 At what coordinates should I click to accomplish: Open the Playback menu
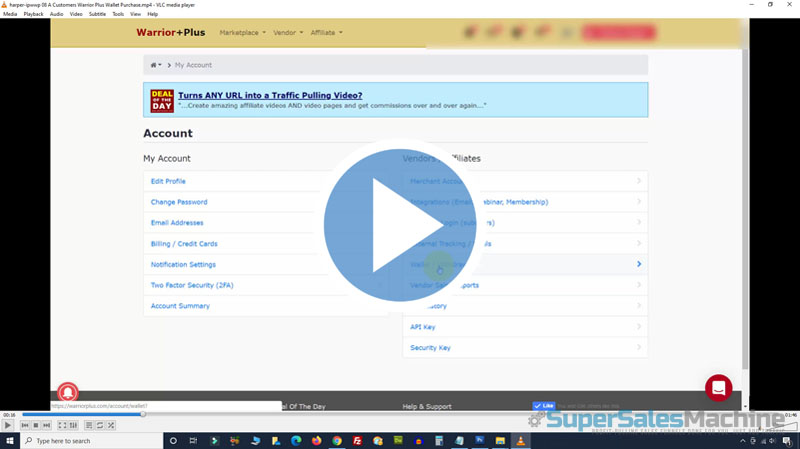(x=33, y=14)
